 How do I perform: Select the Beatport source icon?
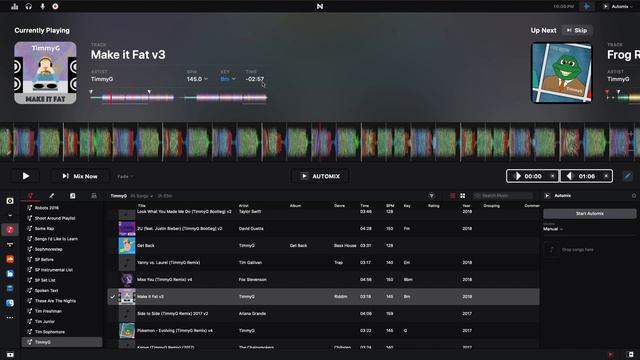[x=10, y=274]
